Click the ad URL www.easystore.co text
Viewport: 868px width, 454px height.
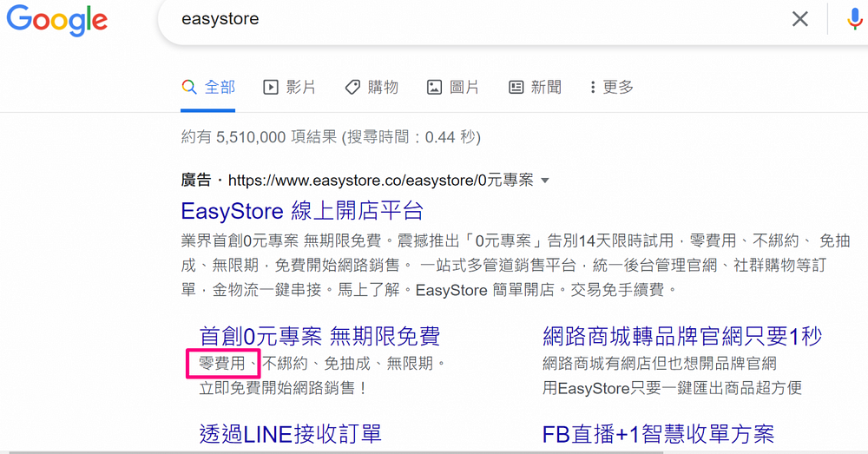pyautogui.click(x=381, y=181)
